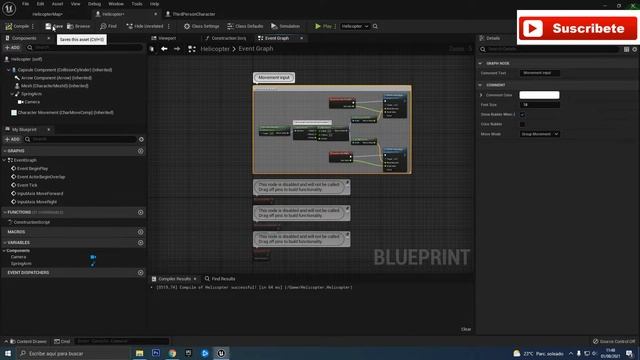640x360 pixels.
Task: Open Hide Unrelated options menu
Action: pyautogui.click(x=169, y=26)
